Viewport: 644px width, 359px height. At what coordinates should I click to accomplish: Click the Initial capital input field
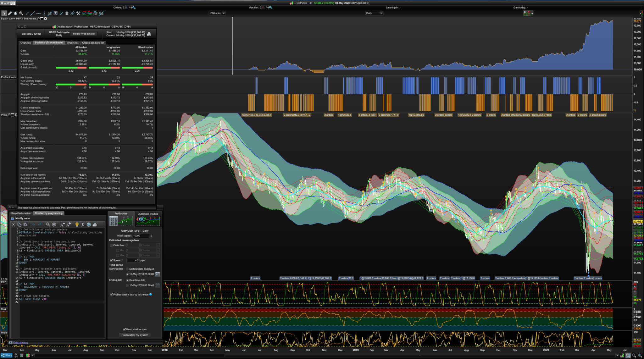tap(141, 236)
